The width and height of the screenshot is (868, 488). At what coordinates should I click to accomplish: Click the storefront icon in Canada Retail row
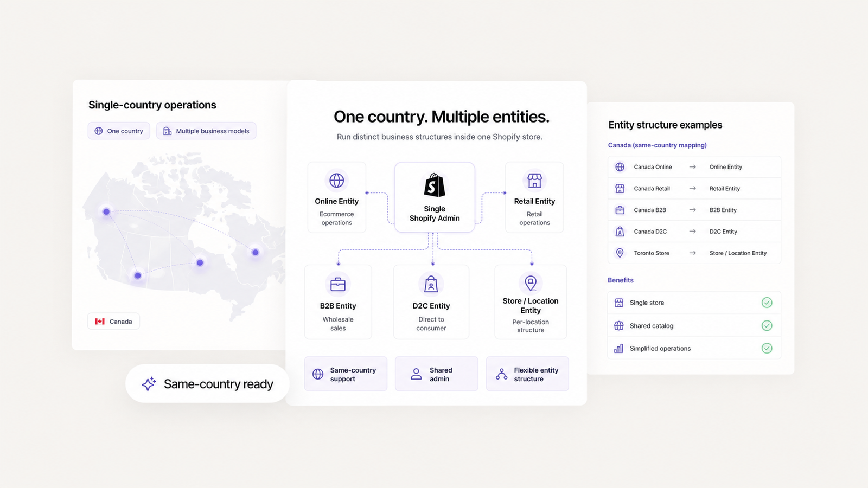click(620, 189)
